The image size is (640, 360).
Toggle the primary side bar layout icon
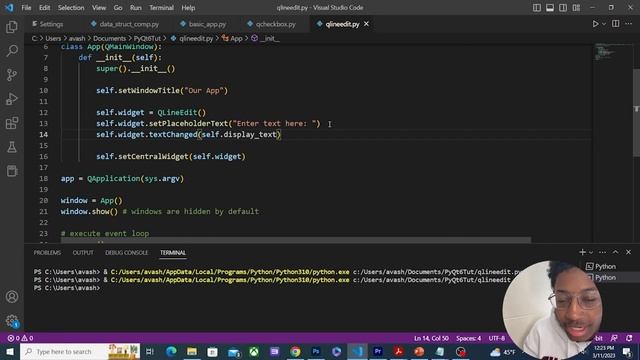pos(537,8)
